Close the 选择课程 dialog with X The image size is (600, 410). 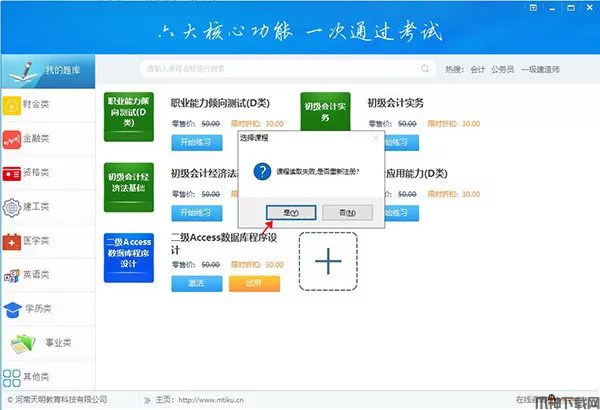[376, 138]
